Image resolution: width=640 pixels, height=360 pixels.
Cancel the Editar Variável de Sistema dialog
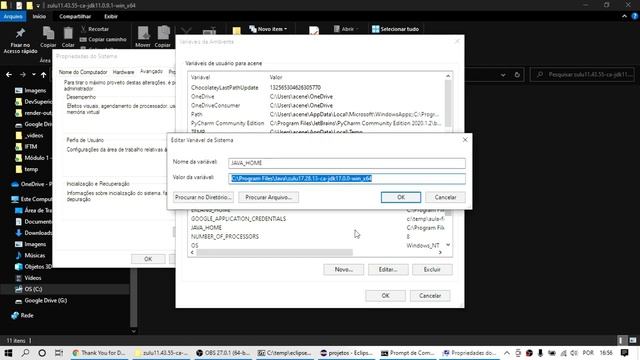(445, 197)
